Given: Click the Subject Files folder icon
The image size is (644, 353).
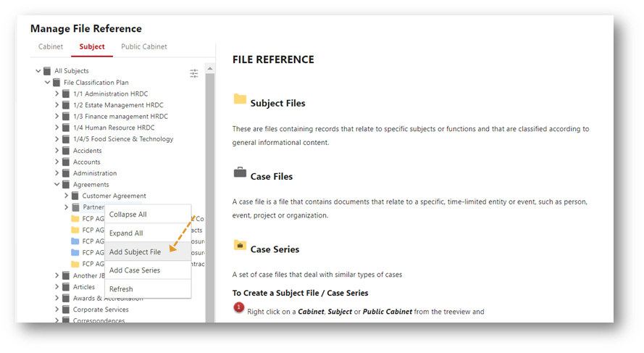Looking at the screenshot, I should [240, 100].
